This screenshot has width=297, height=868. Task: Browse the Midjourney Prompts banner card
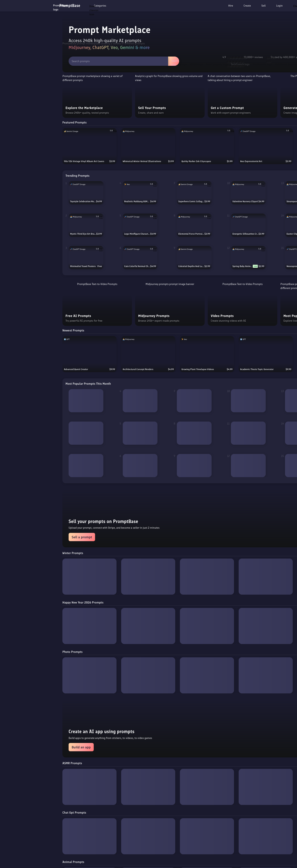click(x=169, y=312)
